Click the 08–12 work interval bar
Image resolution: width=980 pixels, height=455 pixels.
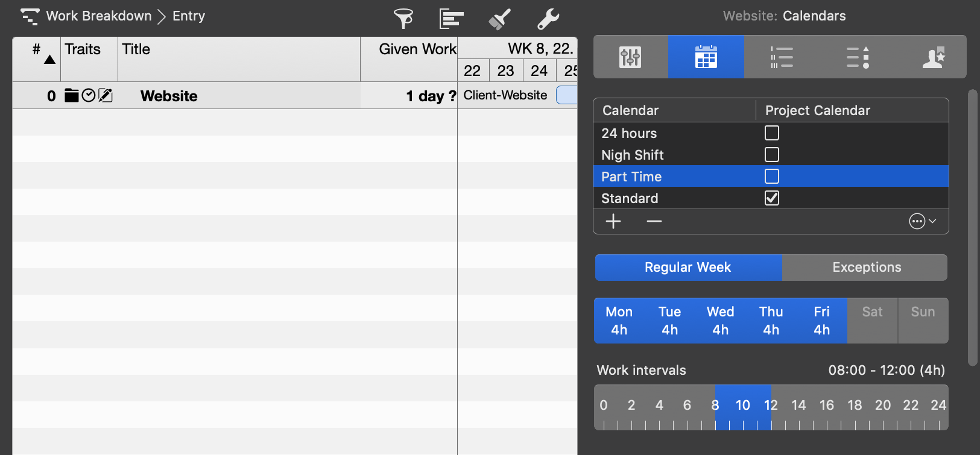pos(742,407)
